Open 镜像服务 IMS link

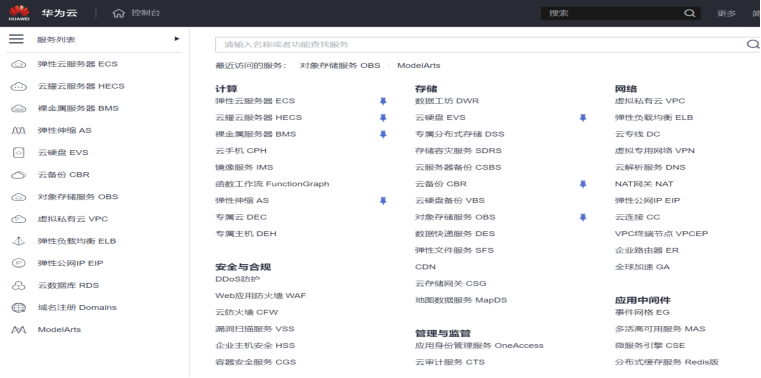click(244, 167)
